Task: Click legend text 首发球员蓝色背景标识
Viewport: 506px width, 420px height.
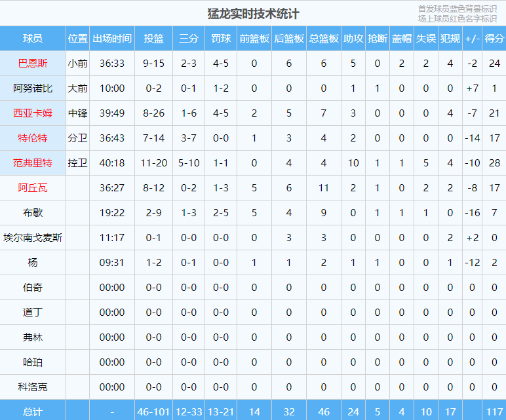Action: point(457,9)
